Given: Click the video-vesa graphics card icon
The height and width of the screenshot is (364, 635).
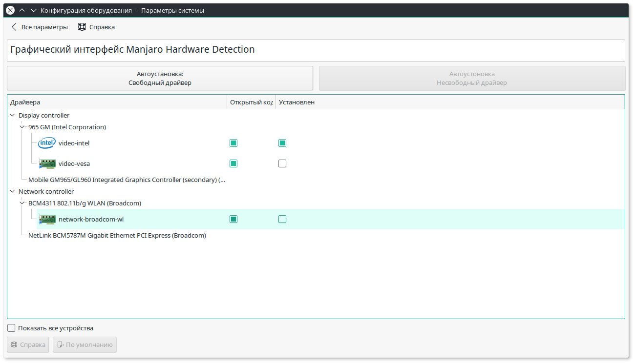Looking at the screenshot, I should (x=47, y=163).
